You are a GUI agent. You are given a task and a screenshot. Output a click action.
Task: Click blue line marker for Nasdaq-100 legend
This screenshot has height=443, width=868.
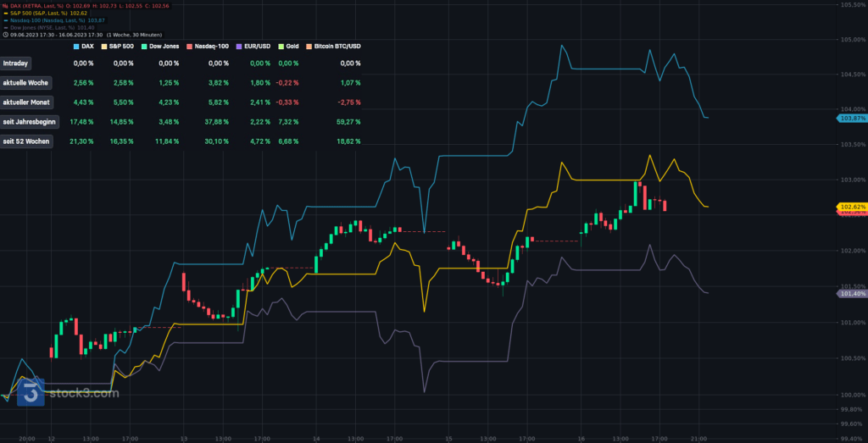pyautogui.click(x=5, y=20)
